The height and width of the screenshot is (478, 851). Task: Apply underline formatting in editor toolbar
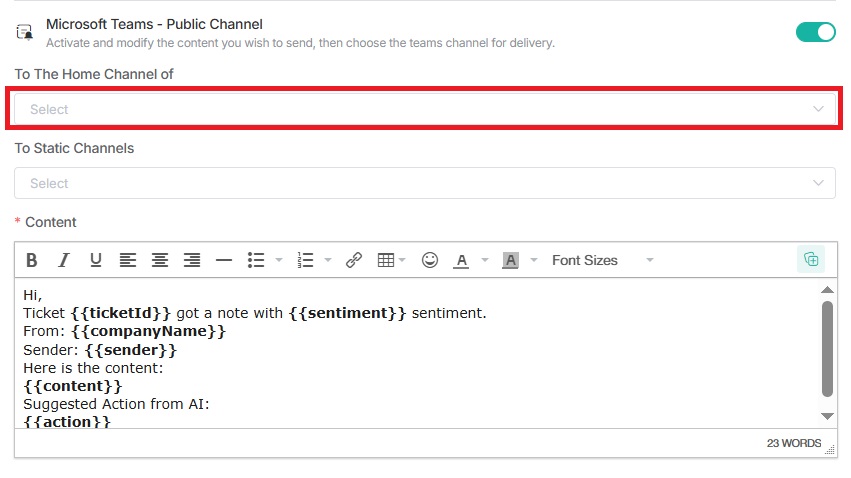(96, 260)
